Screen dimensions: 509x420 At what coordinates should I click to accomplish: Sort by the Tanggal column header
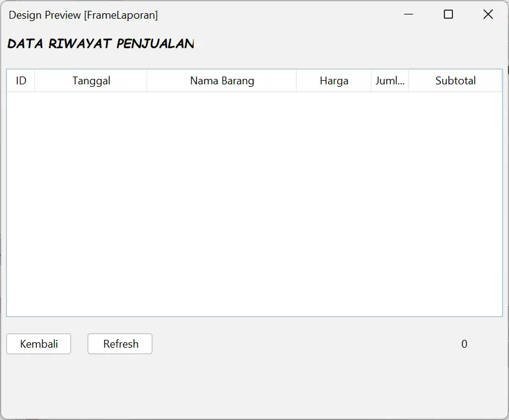coord(91,81)
